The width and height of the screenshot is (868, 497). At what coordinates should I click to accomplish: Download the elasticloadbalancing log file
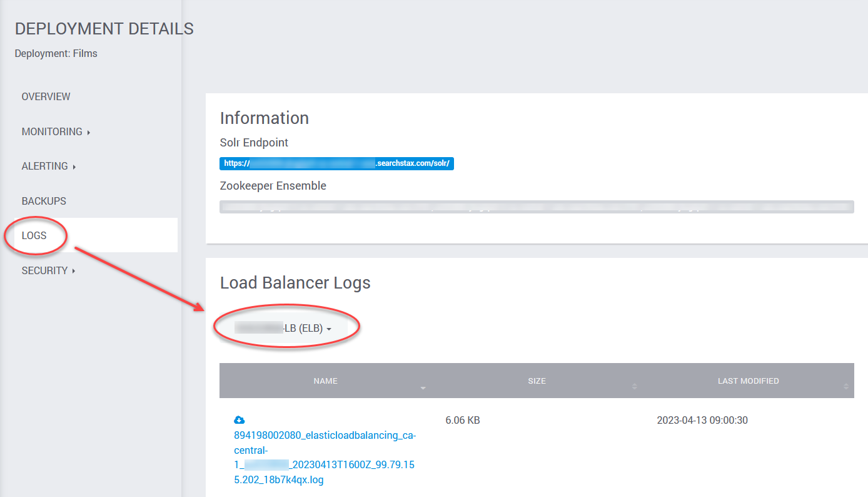(x=239, y=419)
